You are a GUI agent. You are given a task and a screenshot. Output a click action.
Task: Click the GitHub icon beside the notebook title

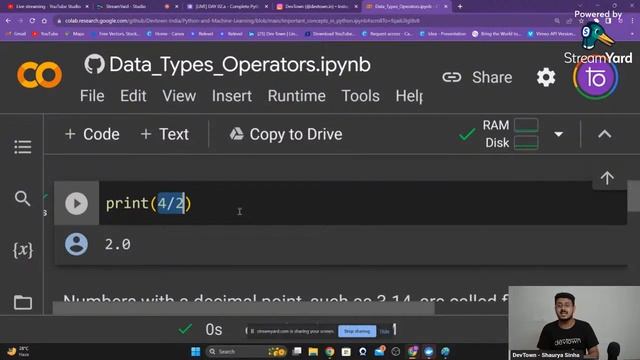pos(94,64)
